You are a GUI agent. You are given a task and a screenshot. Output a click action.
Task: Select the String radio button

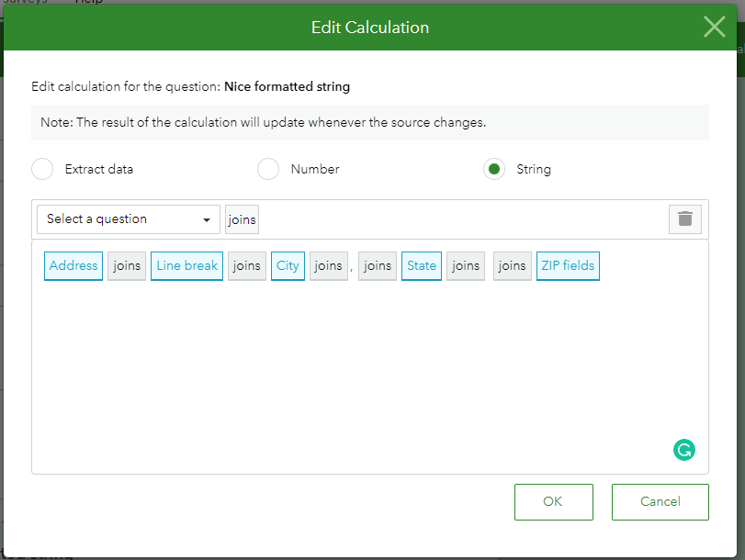point(493,169)
